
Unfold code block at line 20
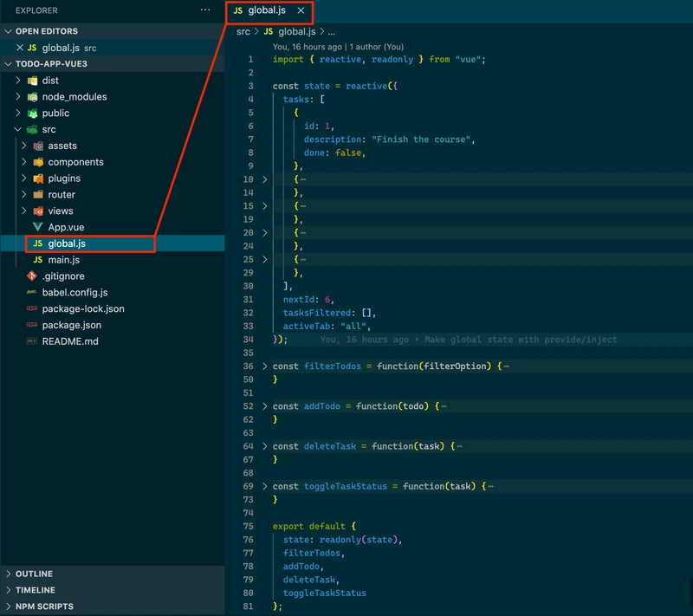(264, 232)
